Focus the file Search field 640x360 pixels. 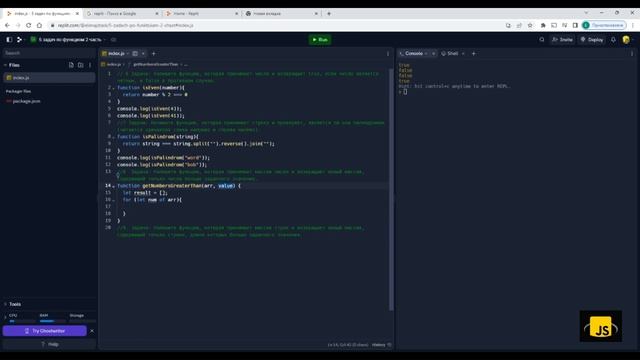[x=49, y=53]
